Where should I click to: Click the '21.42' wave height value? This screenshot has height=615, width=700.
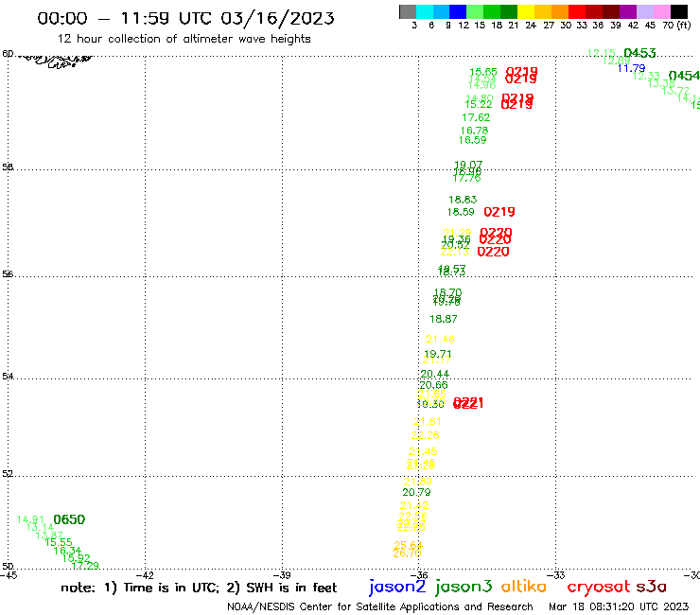click(x=414, y=505)
